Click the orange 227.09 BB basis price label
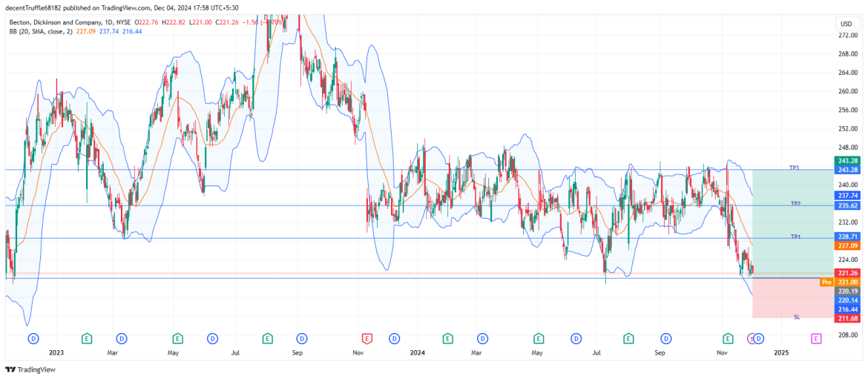The width and height of the screenshot is (868, 379). click(x=847, y=245)
